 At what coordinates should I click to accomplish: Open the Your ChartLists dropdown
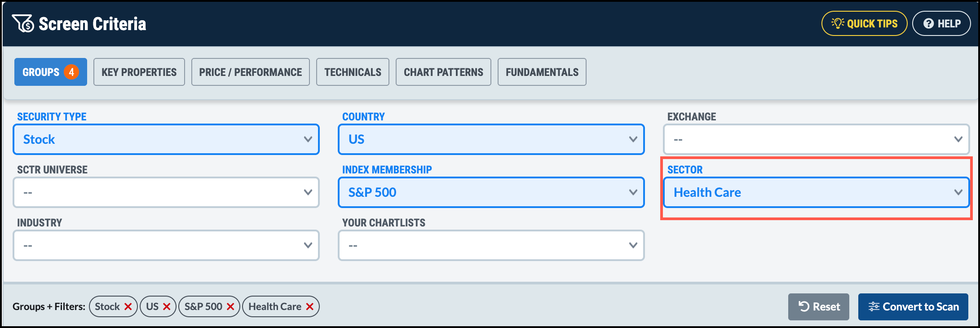[x=491, y=245]
